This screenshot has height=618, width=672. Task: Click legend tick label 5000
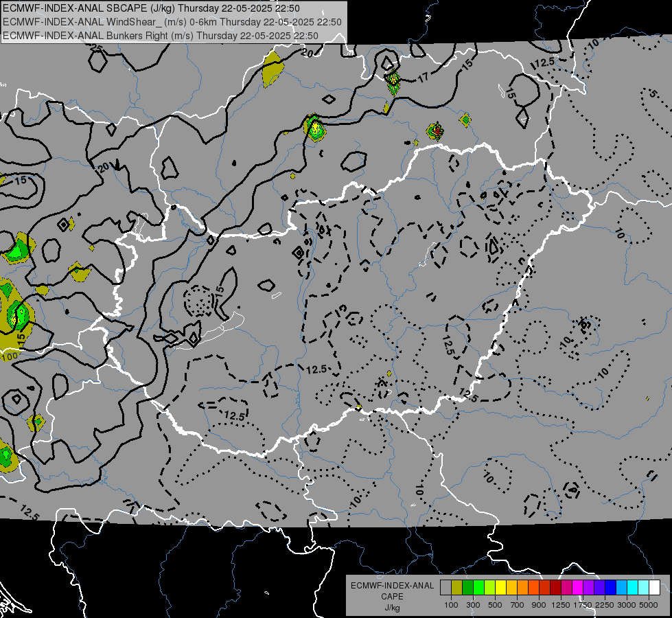[649, 605]
